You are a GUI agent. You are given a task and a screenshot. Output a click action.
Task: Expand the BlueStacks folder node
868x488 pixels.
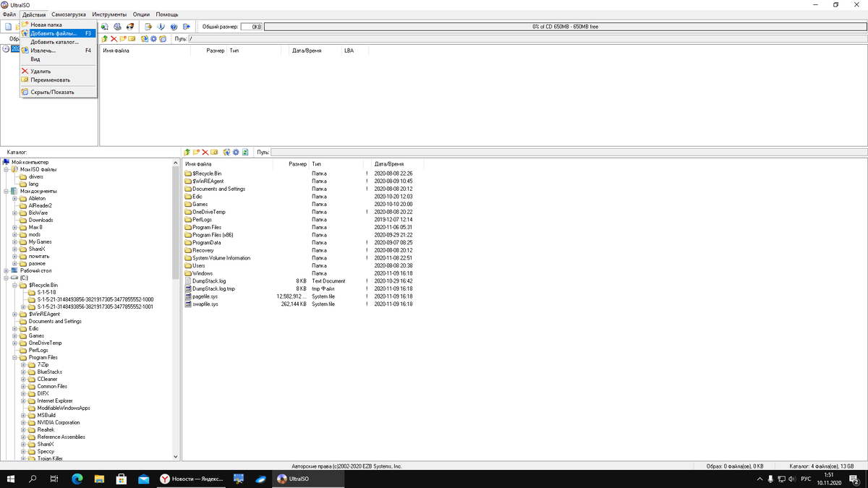[23, 372]
